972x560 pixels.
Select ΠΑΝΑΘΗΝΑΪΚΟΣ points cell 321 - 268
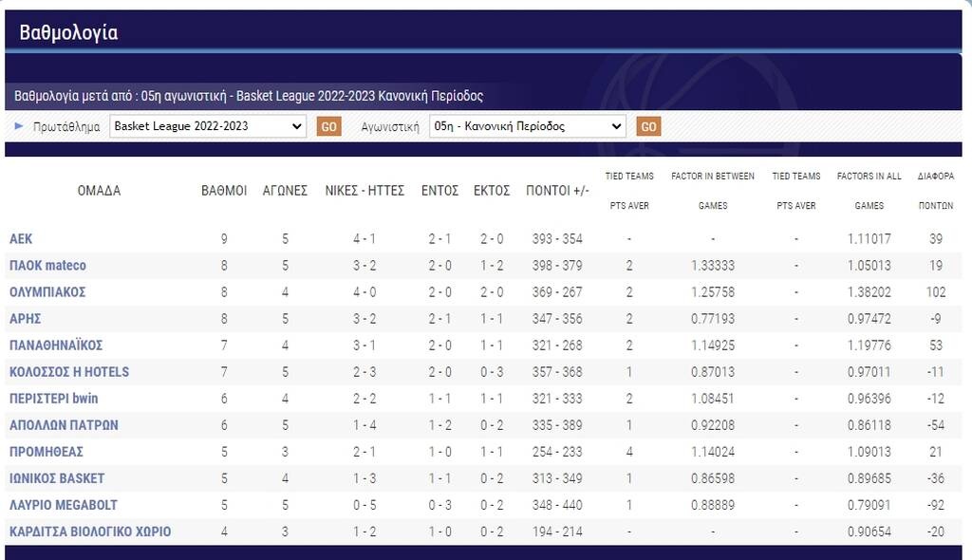(x=557, y=345)
